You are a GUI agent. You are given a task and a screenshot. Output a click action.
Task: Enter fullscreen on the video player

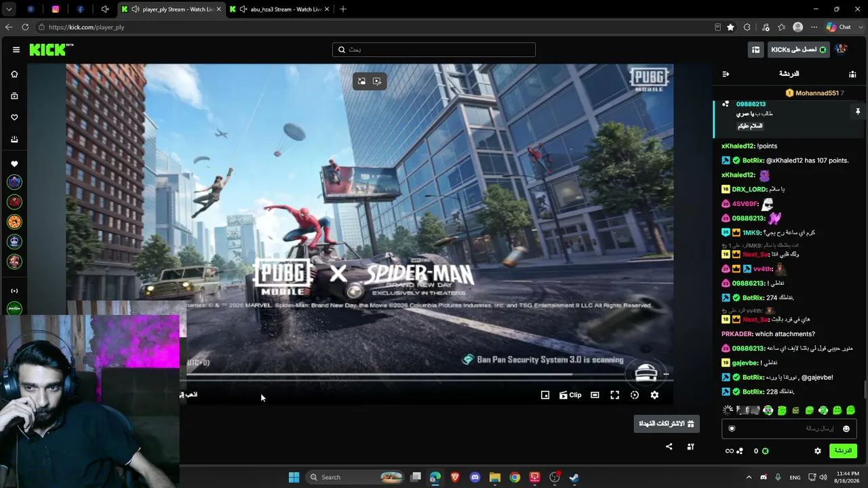click(615, 395)
